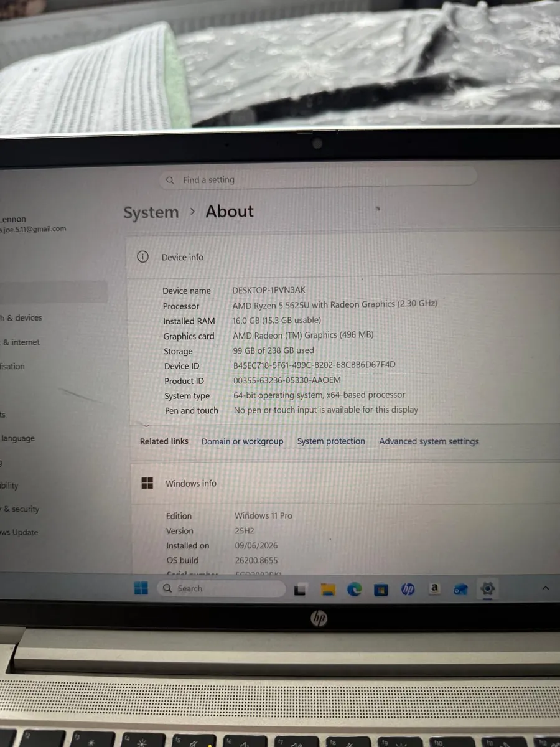Click the Windows Start button
This screenshot has height=747, width=560.
coord(141,588)
